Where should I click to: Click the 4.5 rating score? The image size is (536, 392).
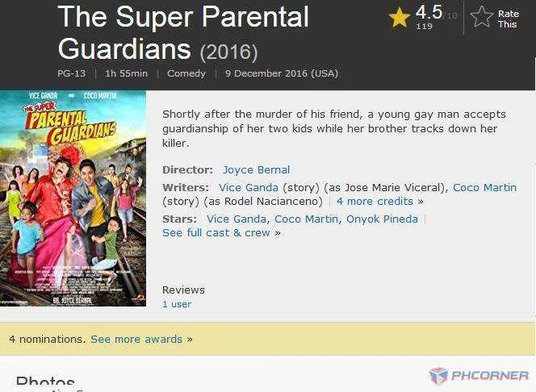[429, 12]
